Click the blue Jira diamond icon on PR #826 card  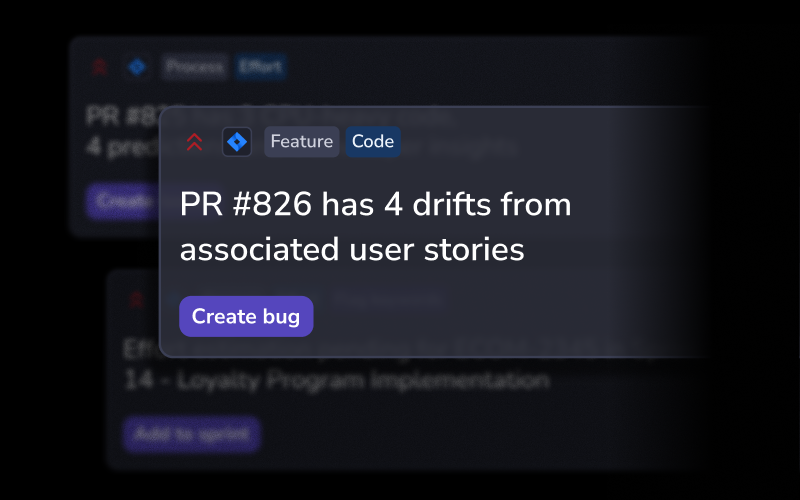tap(237, 141)
